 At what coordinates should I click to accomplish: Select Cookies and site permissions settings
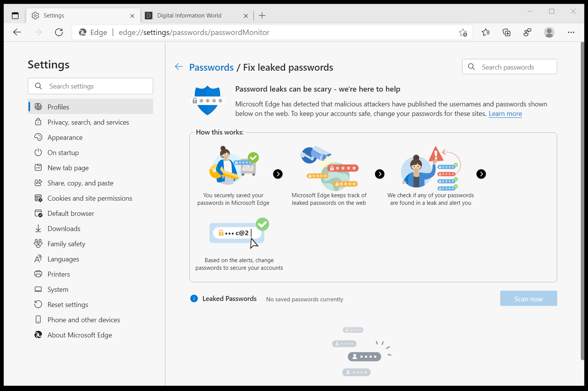click(90, 198)
